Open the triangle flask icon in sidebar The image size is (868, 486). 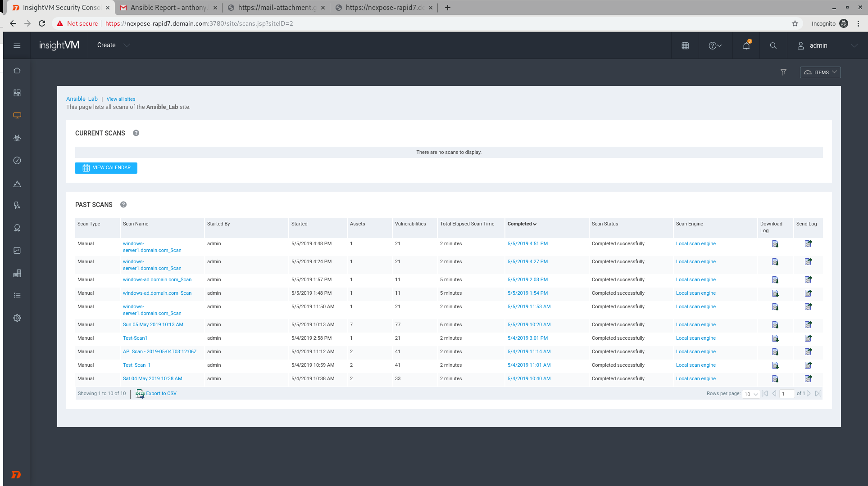tap(17, 184)
